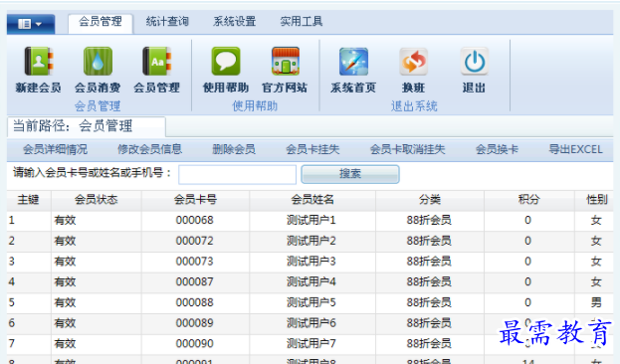Image resolution: width=620 pixels, height=364 pixels.
Task: Click the 会员姓名 column header
Action: [312, 200]
